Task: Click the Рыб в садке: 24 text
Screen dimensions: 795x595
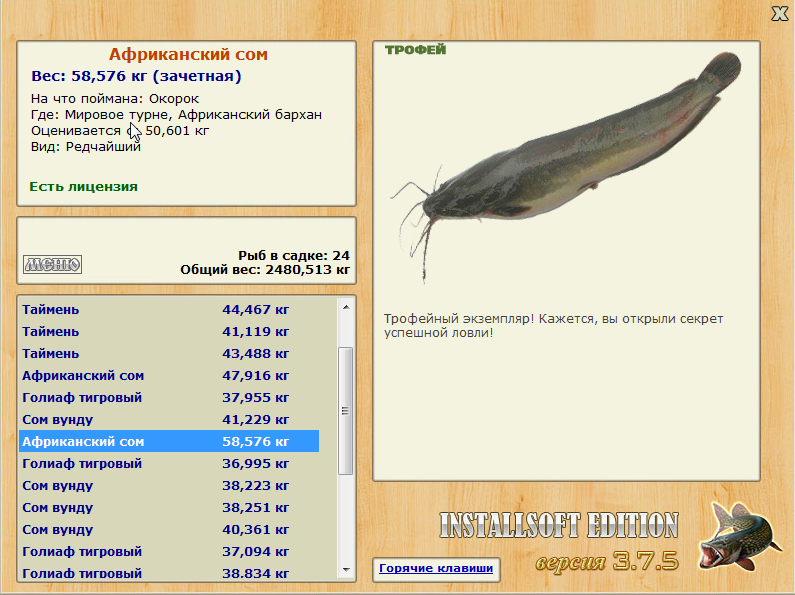Action: pos(294,255)
